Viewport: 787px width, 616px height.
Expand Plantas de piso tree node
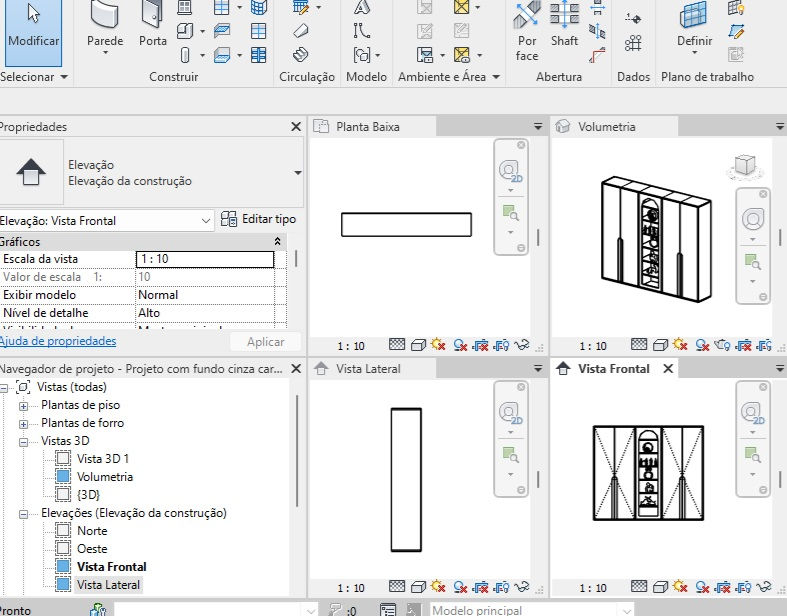click(24, 406)
